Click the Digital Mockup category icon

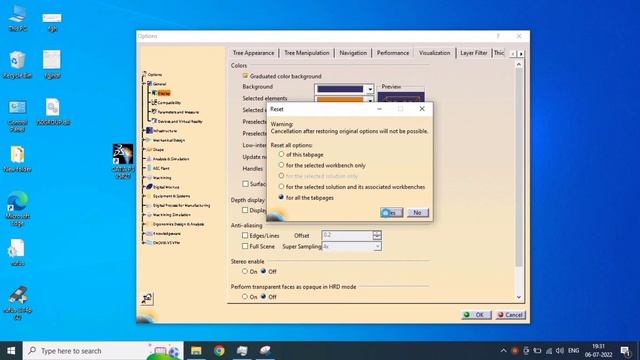click(149, 187)
